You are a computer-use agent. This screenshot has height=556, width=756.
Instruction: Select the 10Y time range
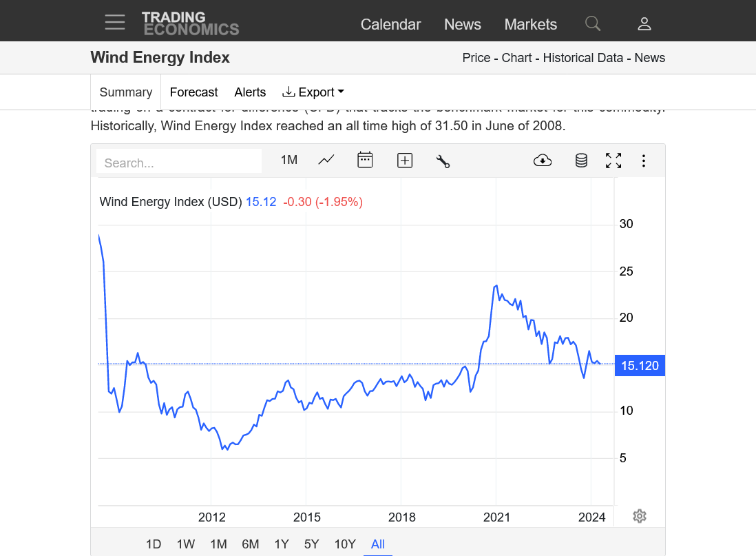coord(345,544)
